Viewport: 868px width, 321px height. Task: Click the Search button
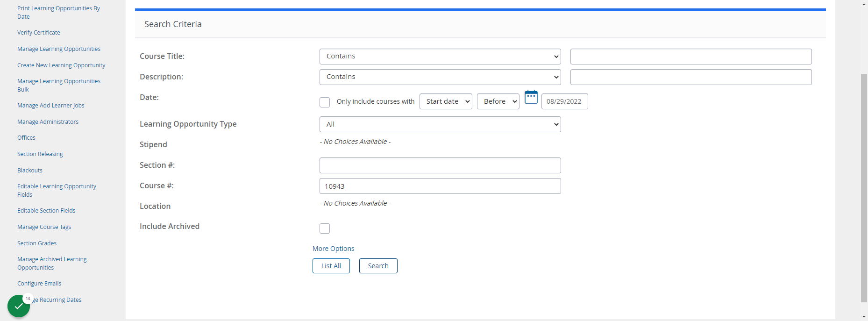tap(378, 266)
